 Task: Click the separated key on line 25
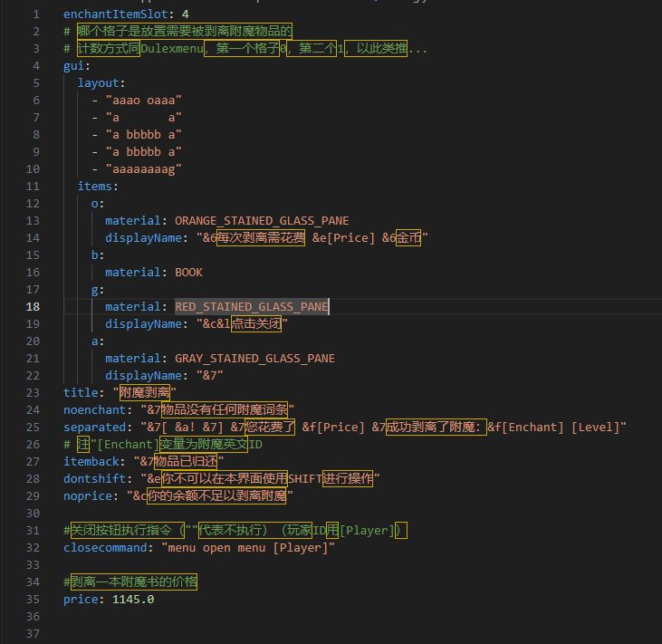click(94, 428)
